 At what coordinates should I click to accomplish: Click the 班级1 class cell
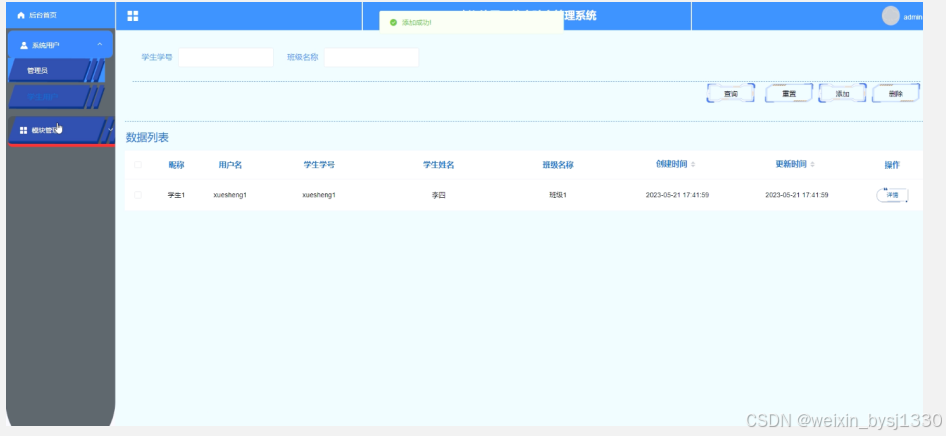558,195
